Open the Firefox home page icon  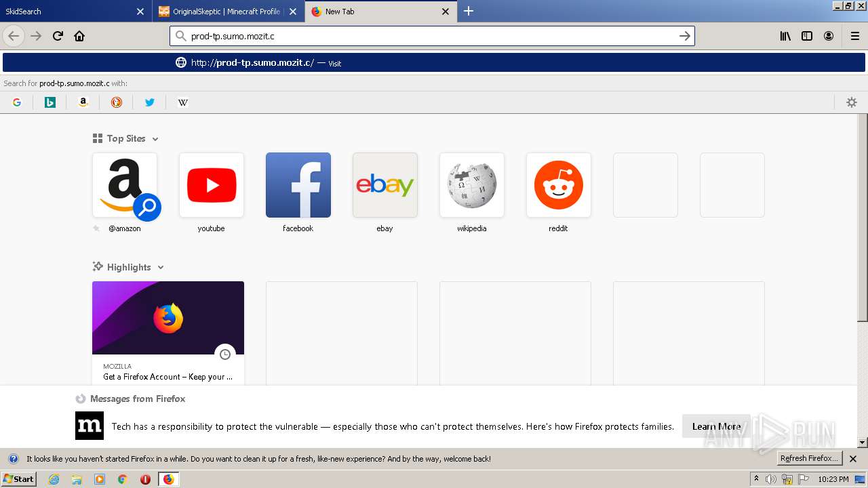(79, 36)
